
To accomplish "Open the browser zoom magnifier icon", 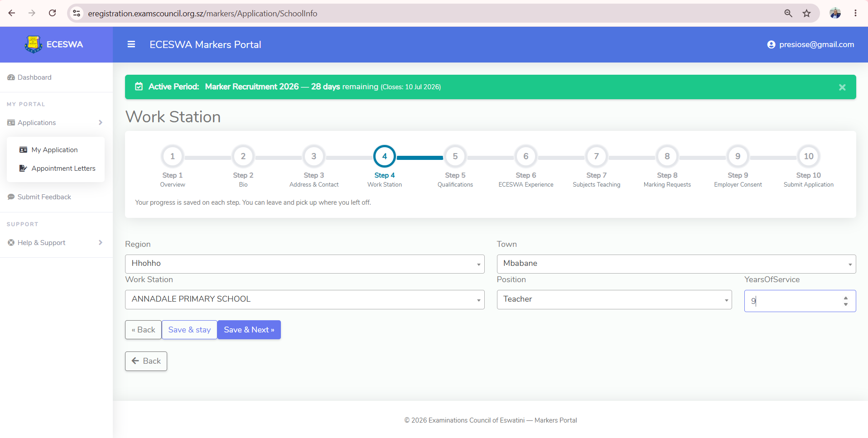I will pyautogui.click(x=788, y=13).
